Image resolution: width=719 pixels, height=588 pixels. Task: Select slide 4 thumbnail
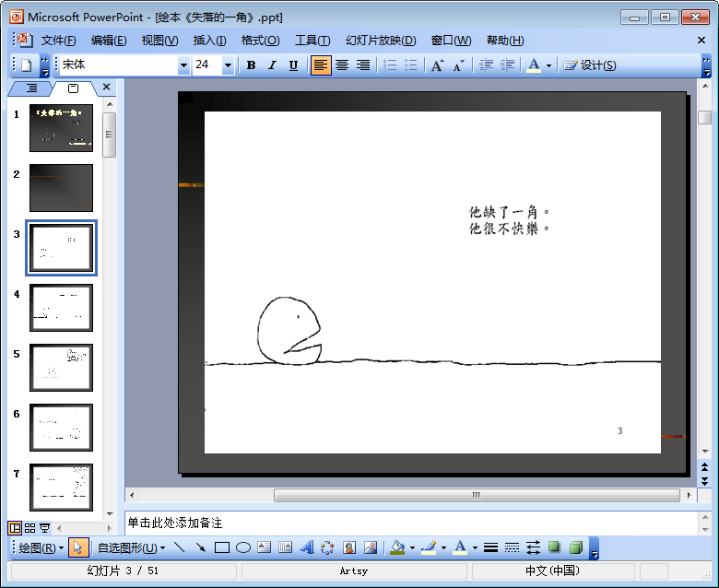[x=61, y=308]
